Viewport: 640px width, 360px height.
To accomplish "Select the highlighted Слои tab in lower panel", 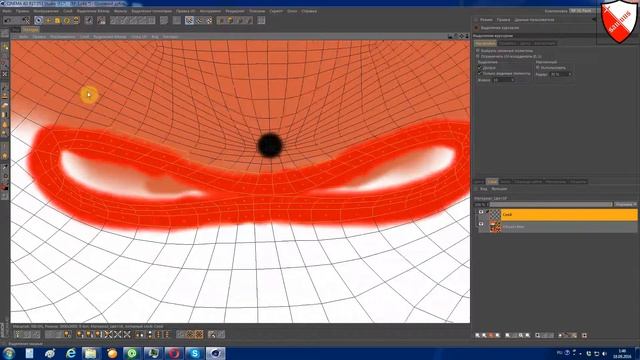I will point(492,181).
